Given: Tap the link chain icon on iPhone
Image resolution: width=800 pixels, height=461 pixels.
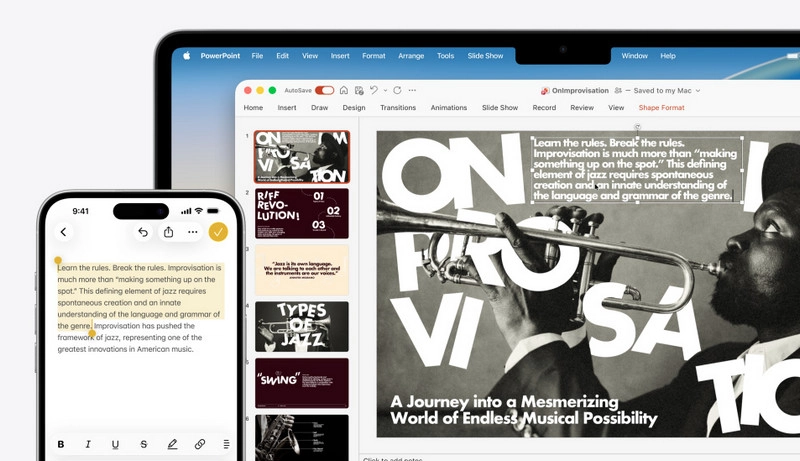Looking at the screenshot, I should (x=200, y=444).
